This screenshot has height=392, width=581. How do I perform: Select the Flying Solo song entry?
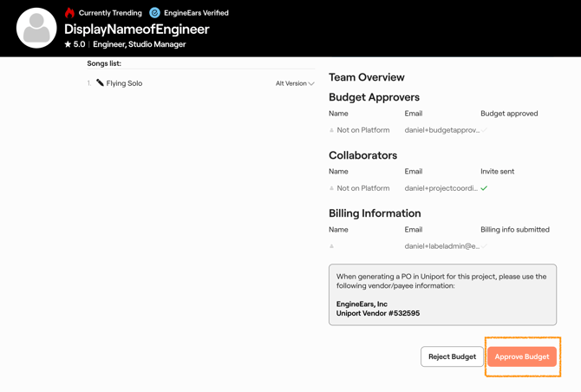(x=124, y=83)
